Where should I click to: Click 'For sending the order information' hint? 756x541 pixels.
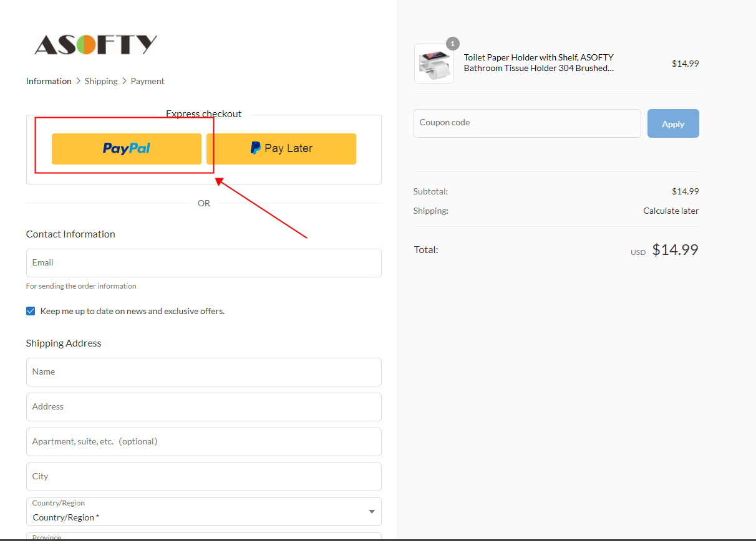point(81,286)
